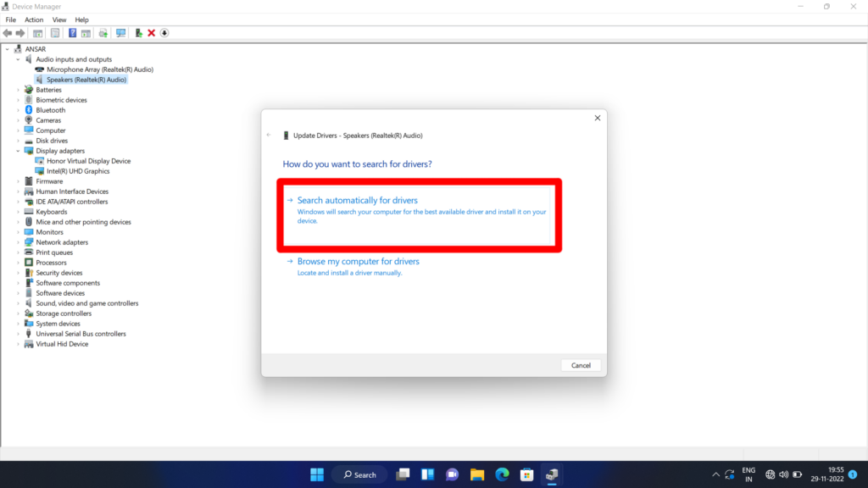Screen dimensions: 868x488
Task: Open the volume icon in the system tray
Action: (x=783, y=474)
